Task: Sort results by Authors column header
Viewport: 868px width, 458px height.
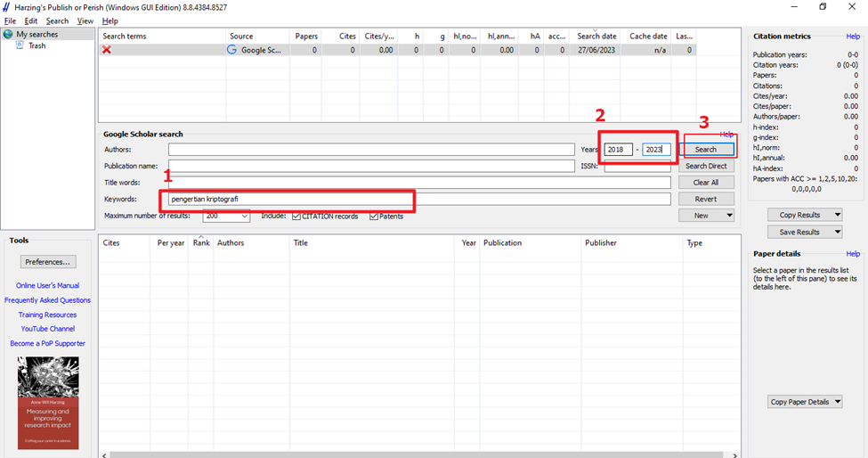Action: (x=252, y=243)
